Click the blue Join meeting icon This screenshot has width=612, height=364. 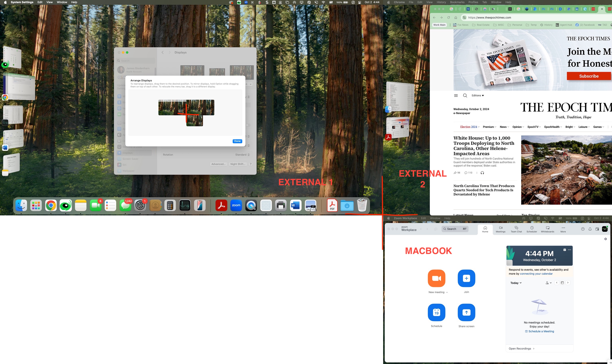(x=466, y=278)
